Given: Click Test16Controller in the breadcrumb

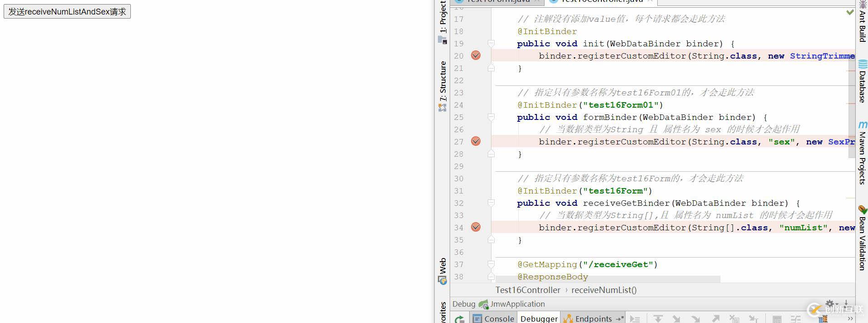Looking at the screenshot, I should pos(528,290).
